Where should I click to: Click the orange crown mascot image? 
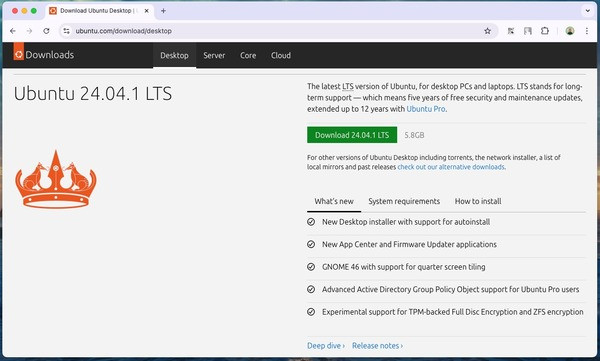click(56, 179)
